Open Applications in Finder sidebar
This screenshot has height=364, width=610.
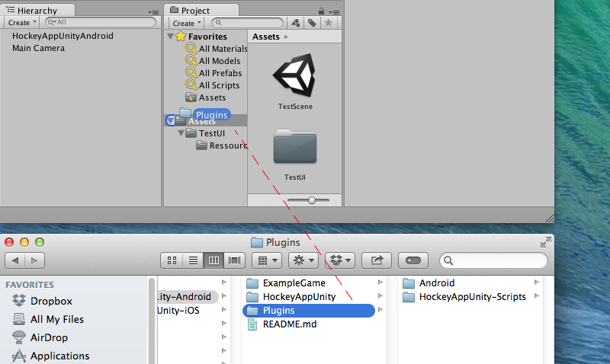click(x=50, y=356)
